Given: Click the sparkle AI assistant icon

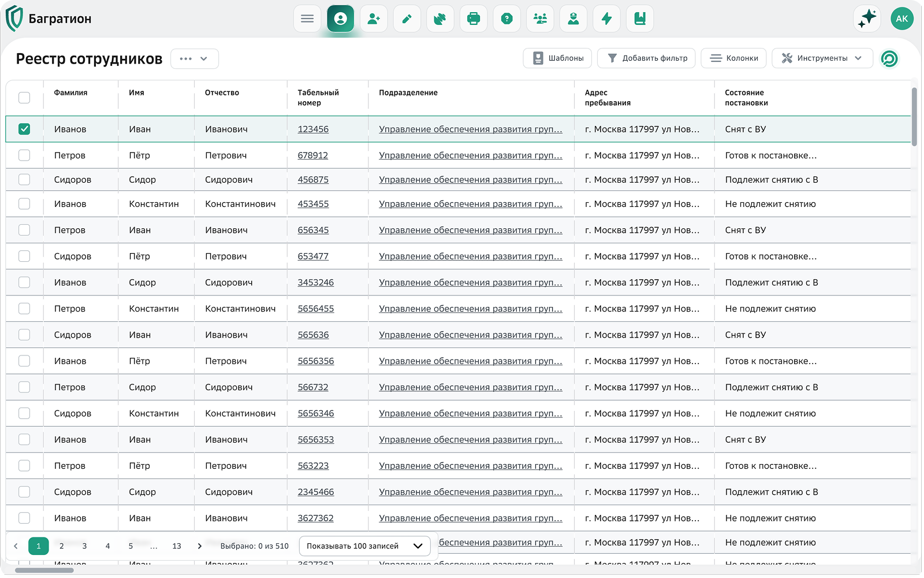Looking at the screenshot, I should point(867,19).
